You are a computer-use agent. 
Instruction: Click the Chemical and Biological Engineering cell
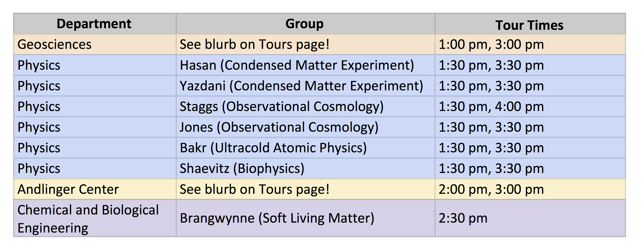click(88, 219)
